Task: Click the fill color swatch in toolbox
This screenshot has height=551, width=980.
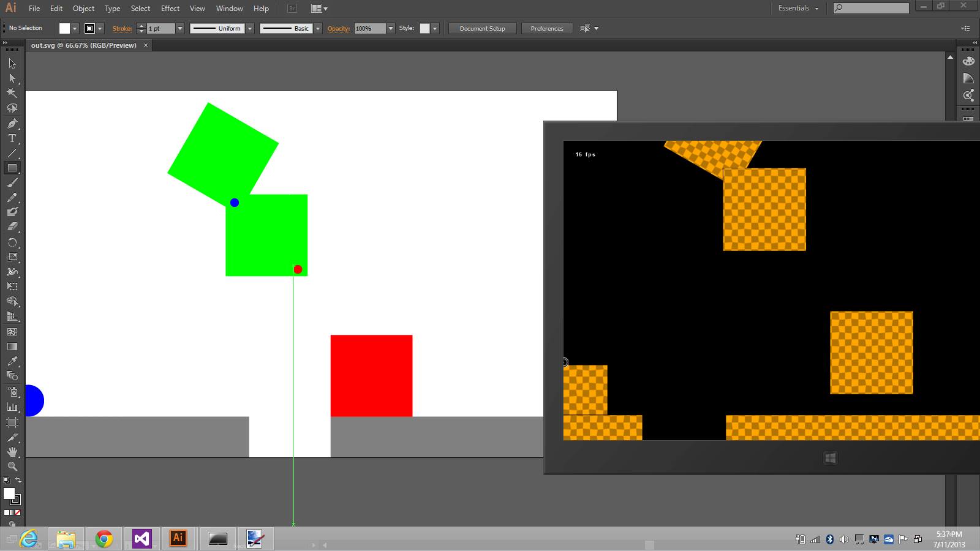Action: (9, 493)
